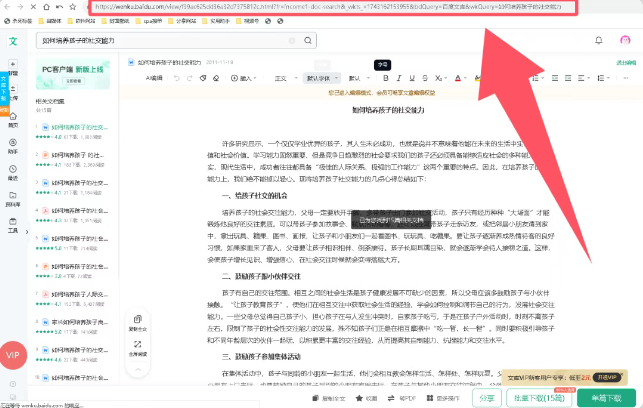
Task: Clear the search box text
Action: click(x=292, y=41)
